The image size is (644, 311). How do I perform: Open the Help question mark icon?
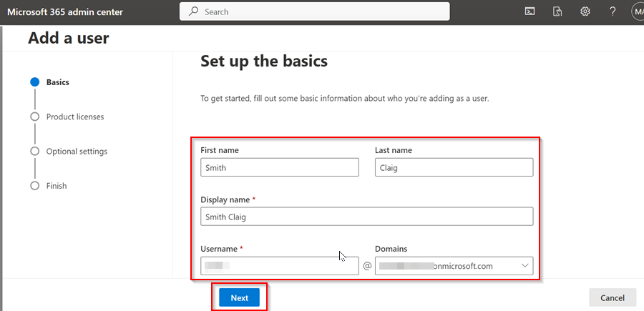(x=613, y=11)
